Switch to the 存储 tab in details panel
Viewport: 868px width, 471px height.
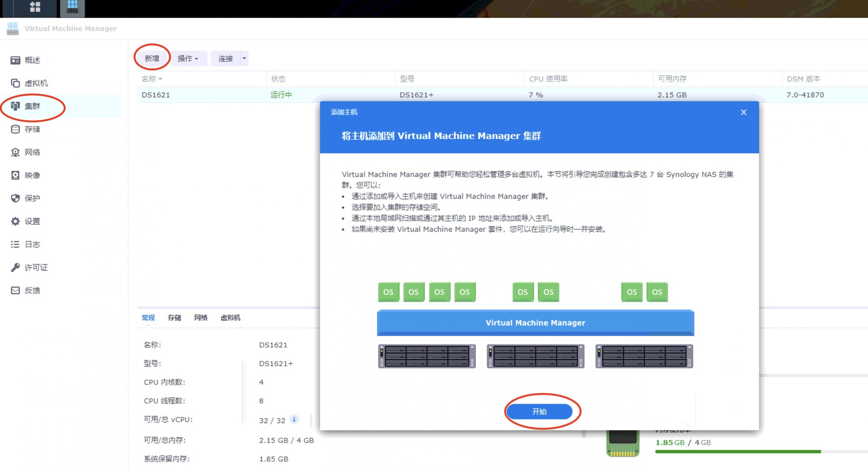[175, 318]
